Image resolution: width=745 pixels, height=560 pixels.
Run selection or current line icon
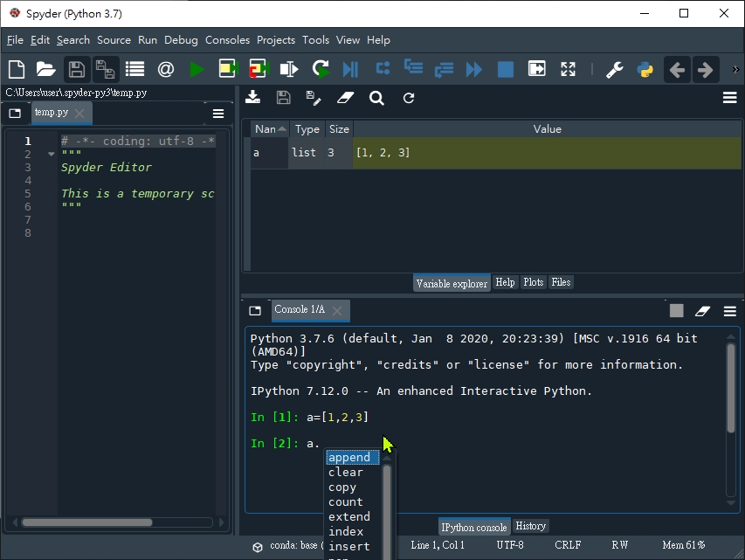289,69
